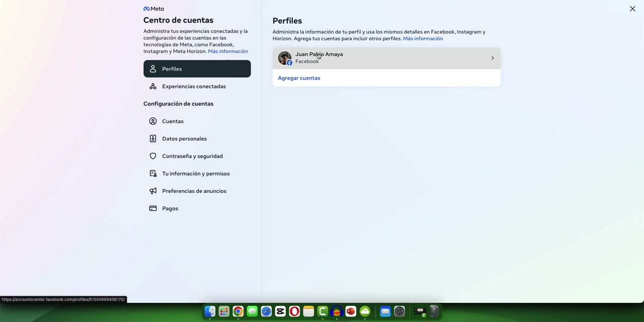Open Juan Pablo Amaya Facebook profile row

click(386, 58)
